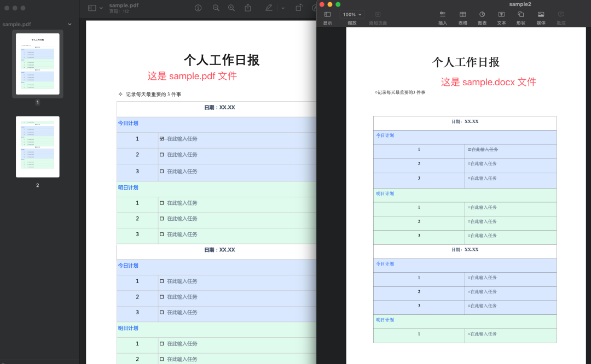Click the 显示 view icon in Pages
Viewport: 591px width, 364px height.
click(x=328, y=14)
